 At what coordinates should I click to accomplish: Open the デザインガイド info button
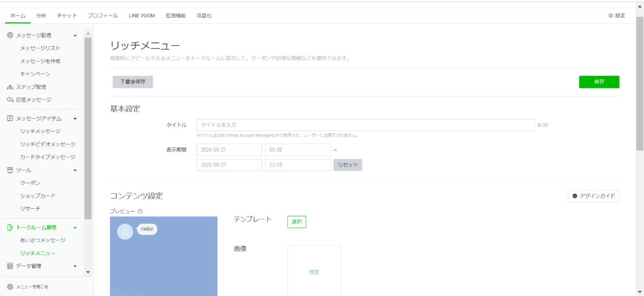pos(593,196)
